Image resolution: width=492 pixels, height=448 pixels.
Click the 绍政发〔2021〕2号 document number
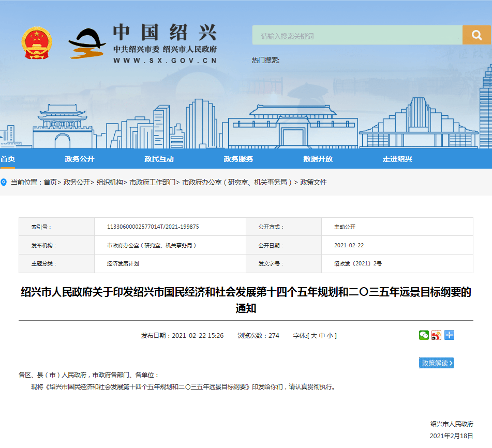[357, 263]
